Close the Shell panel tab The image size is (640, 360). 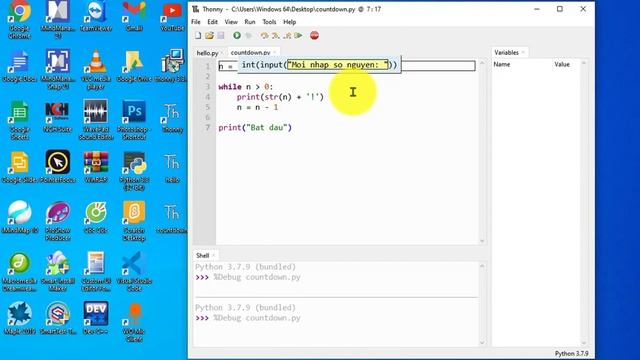(x=213, y=256)
